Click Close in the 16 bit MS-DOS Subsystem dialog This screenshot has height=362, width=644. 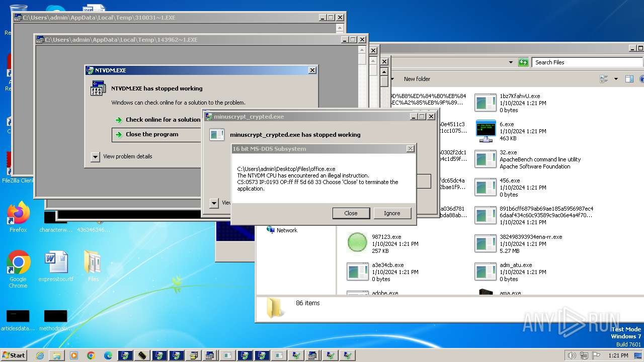[x=351, y=213]
